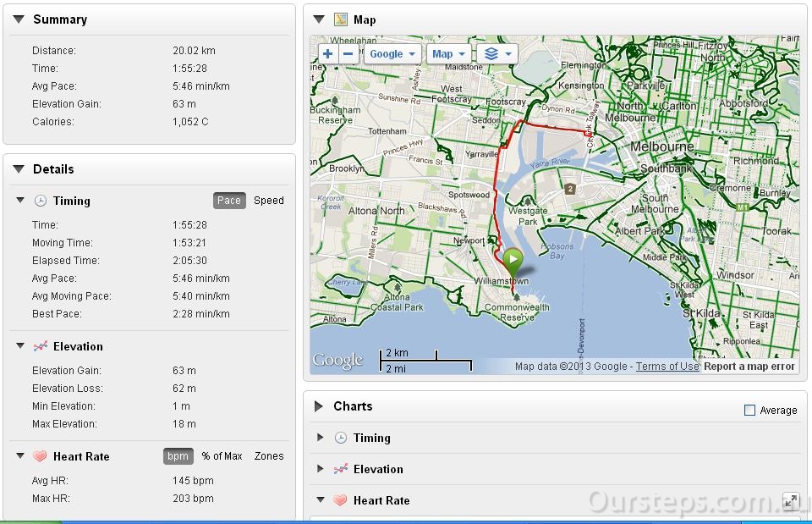Click the Moving Time value 1:53:21
The image size is (812, 524).
click(x=189, y=243)
